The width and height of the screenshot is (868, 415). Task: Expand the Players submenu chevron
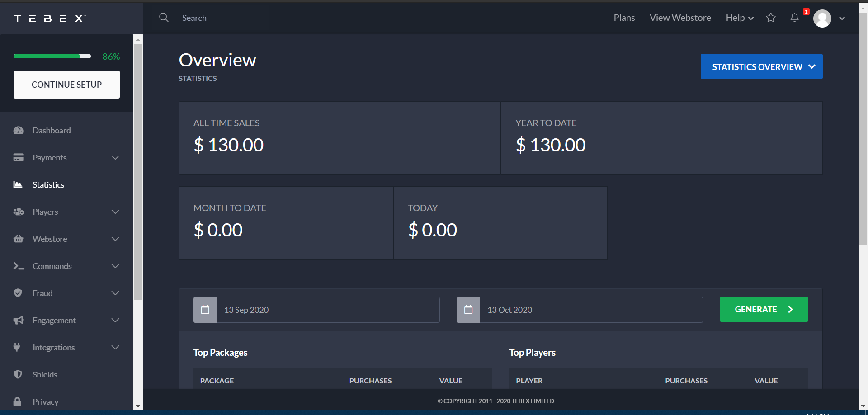pyautogui.click(x=115, y=212)
